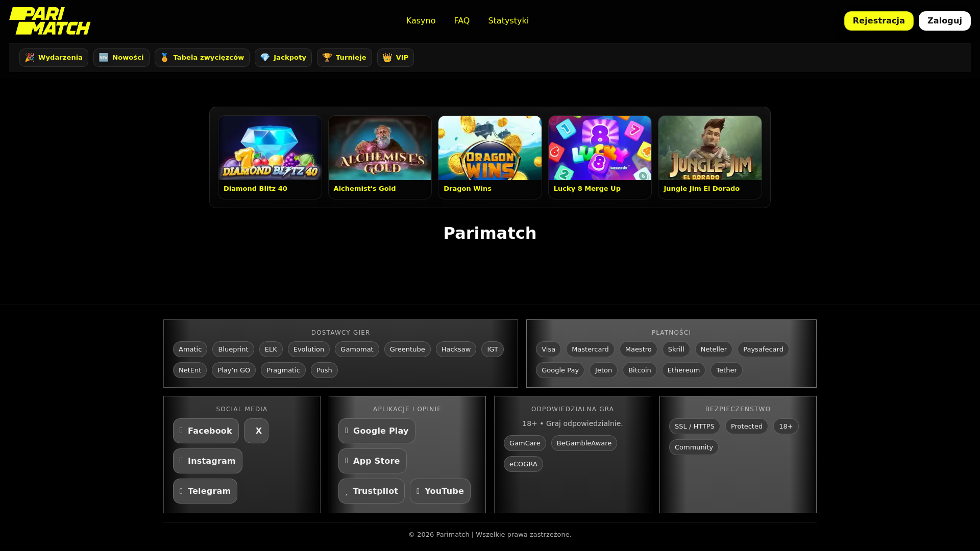Click the diamond icon in Jackpoty

tap(265, 58)
